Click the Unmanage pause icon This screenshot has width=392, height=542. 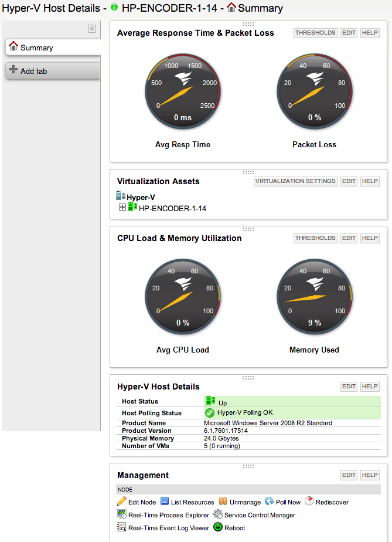(223, 501)
